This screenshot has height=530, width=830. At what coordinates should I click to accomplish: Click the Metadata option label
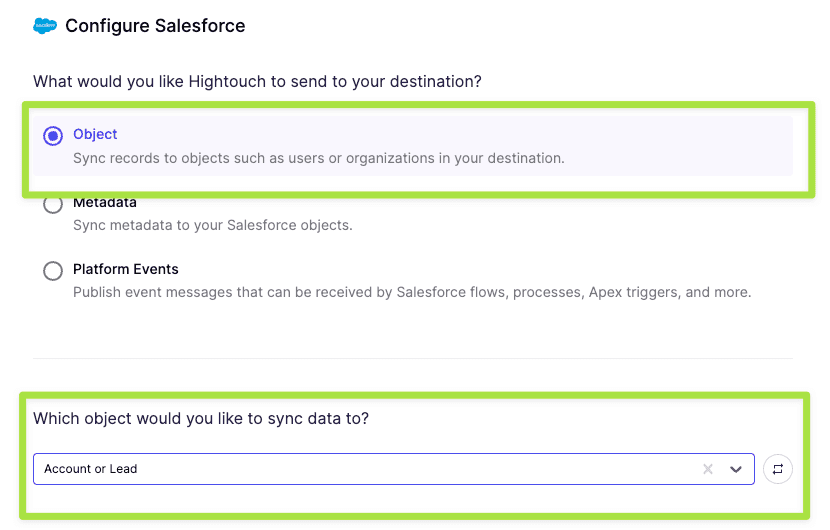point(105,203)
